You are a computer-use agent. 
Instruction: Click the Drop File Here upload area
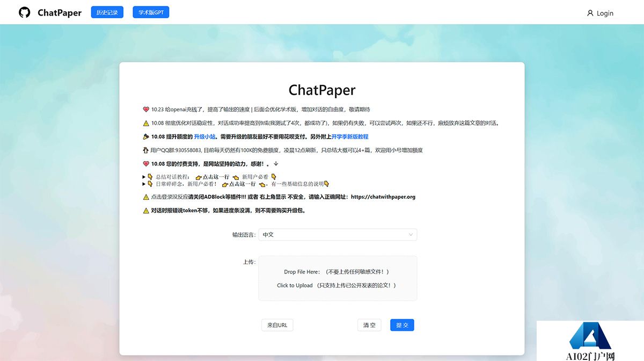click(338, 278)
